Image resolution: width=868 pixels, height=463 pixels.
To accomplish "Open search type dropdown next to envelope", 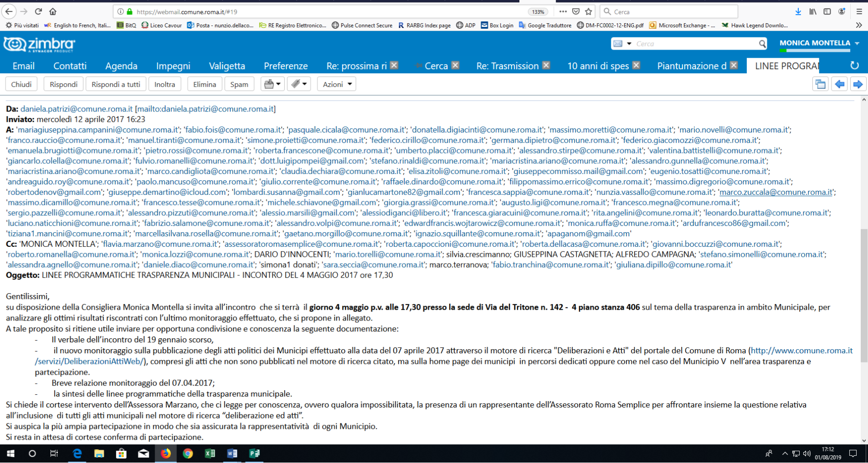I will pyautogui.click(x=629, y=44).
